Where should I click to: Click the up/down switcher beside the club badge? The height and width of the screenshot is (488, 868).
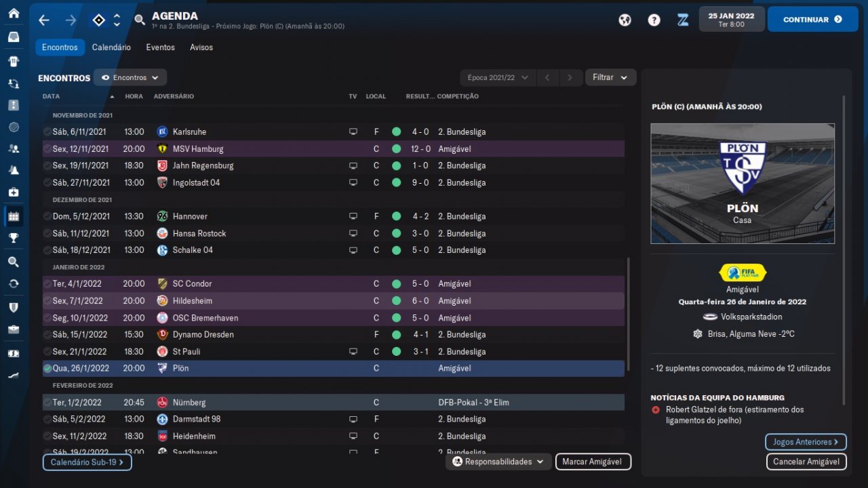pos(117,20)
